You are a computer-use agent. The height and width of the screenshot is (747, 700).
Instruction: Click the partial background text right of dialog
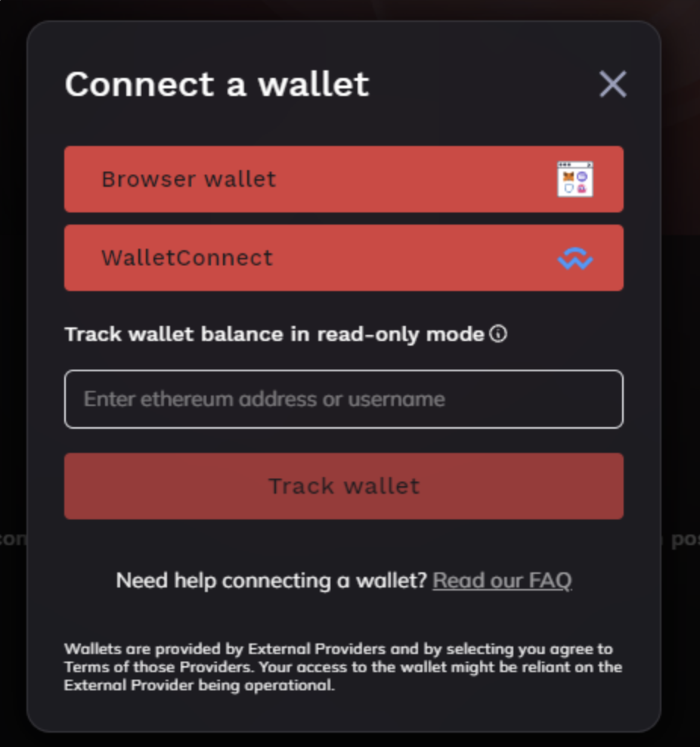point(681,539)
